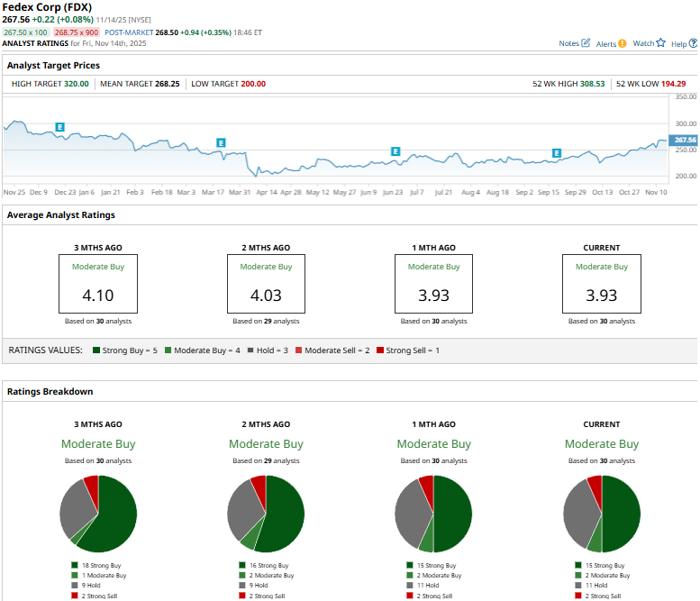The height and width of the screenshot is (601, 700).
Task: Click the Help link text
Action: click(678, 44)
